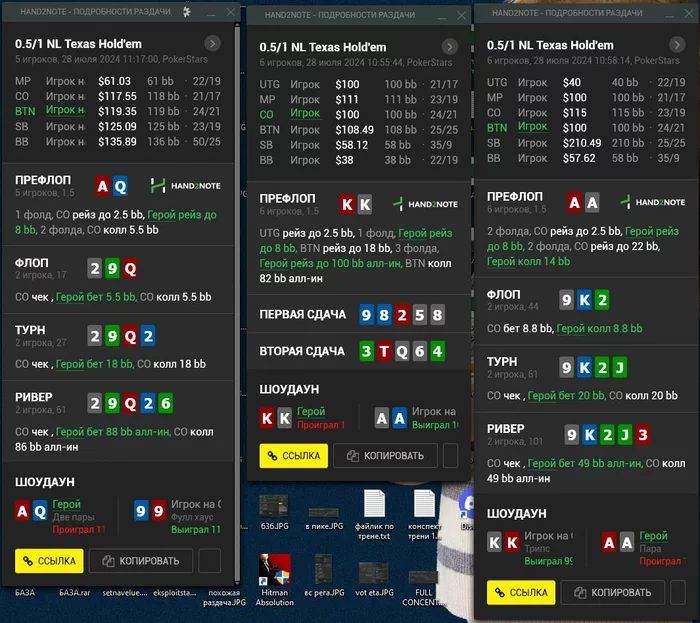Viewport: 700px width, 623px height.
Task: Go to next hand in the 11:17:00 window
Action: 212,43
